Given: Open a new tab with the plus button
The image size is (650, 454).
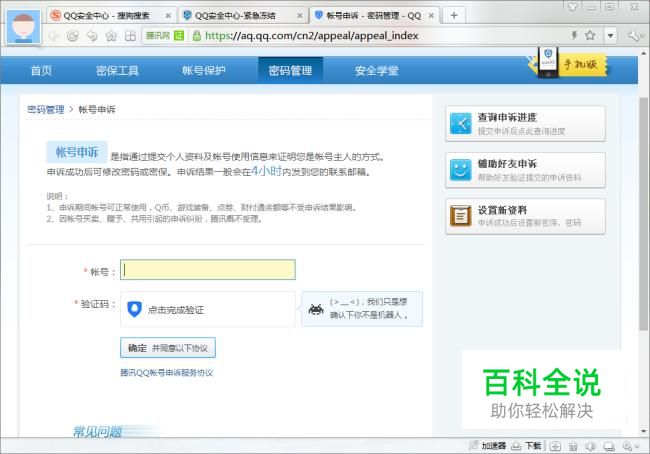Looking at the screenshot, I should (x=454, y=15).
